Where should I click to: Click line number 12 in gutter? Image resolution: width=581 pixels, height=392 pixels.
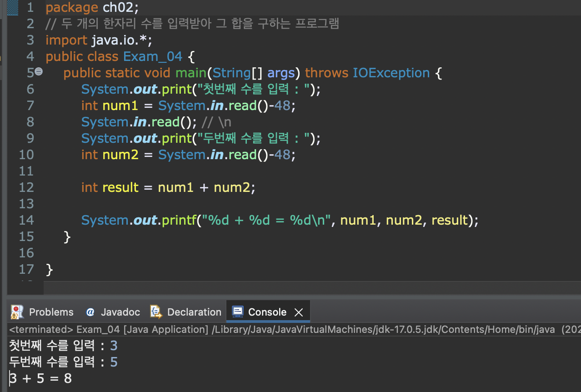click(x=26, y=187)
